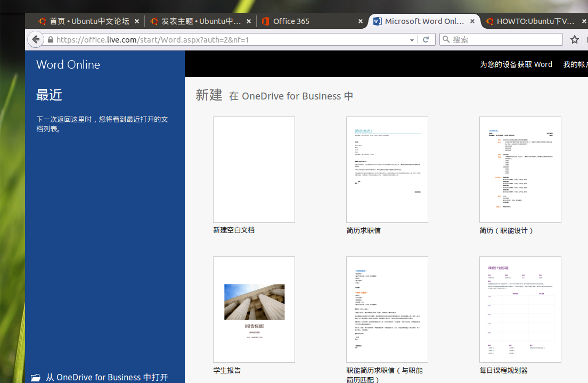Click 从 OneDrive for Business 中打开
Screen dimensions: 588x383
107,377
